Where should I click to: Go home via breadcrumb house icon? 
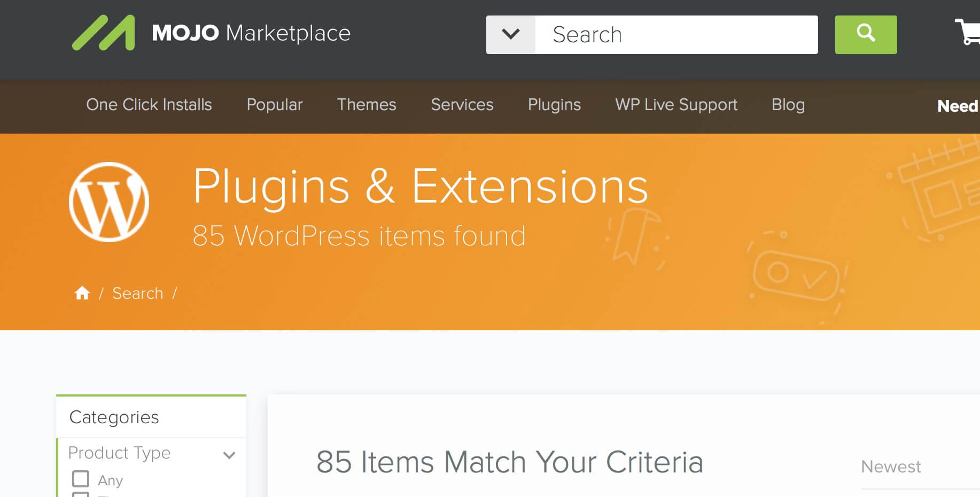(82, 293)
